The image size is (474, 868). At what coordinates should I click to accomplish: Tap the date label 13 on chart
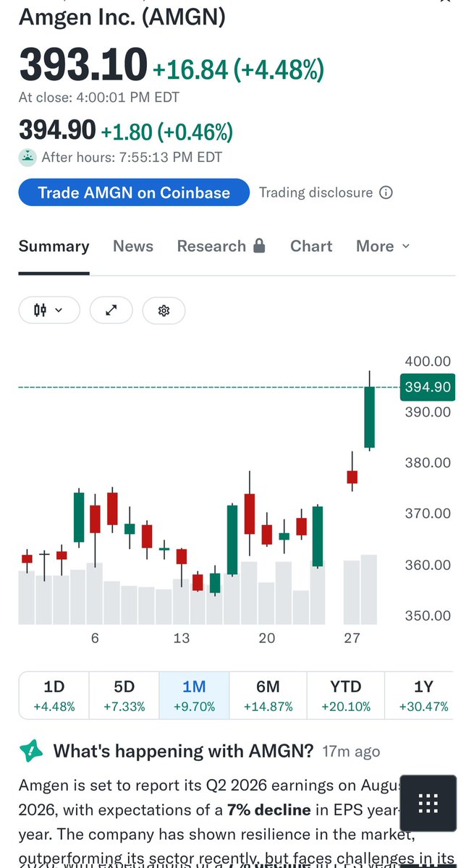coord(181,638)
